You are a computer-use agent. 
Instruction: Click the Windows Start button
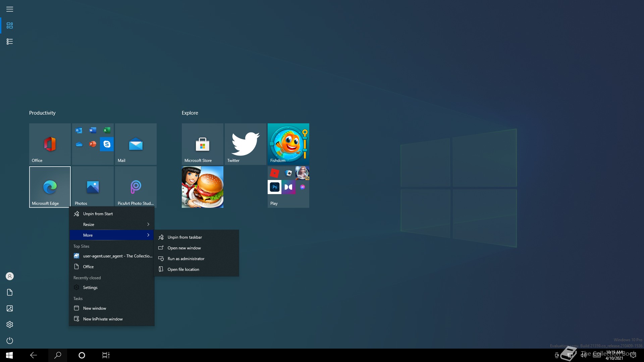tap(9, 355)
